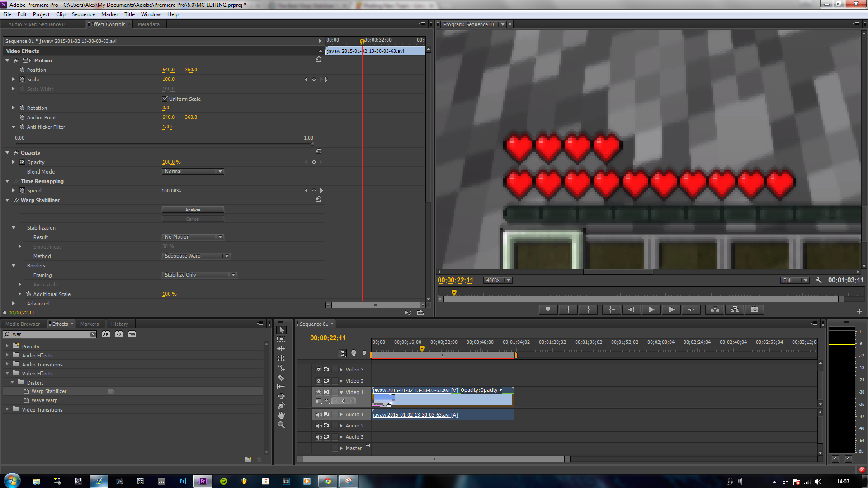868x488 pixels.
Task: Select the Pen tool in tools panel
Action: click(x=281, y=405)
